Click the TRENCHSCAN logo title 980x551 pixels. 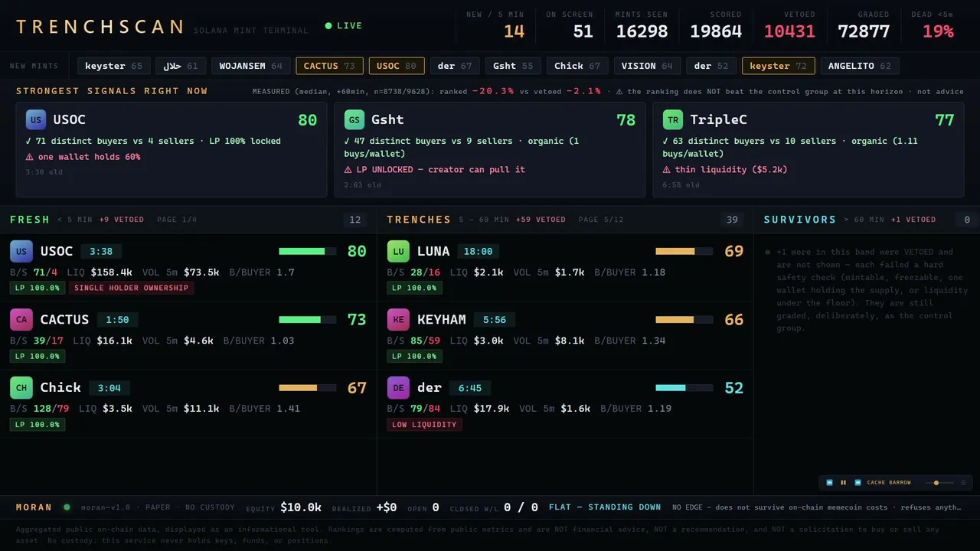pyautogui.click(x=100, y=27)
